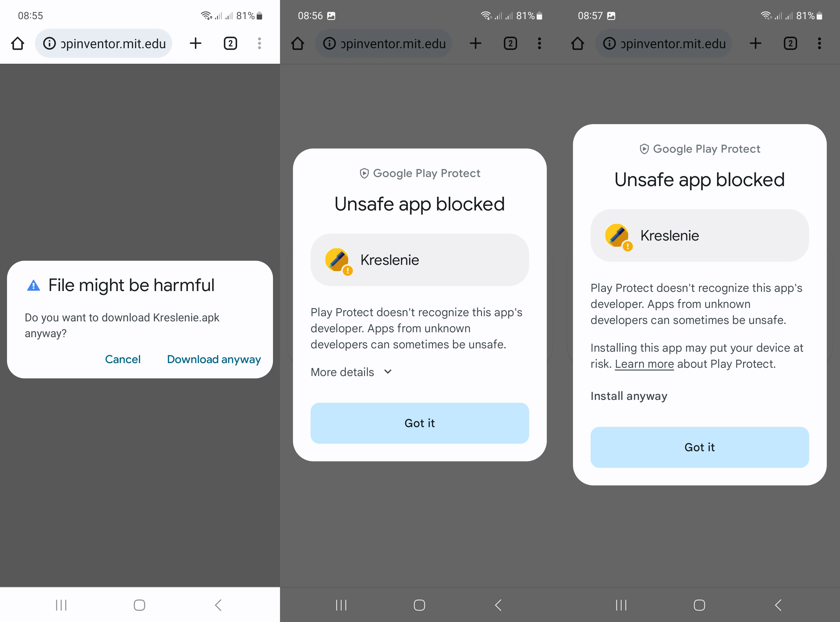Open tab switcher in the 08:57 screen

pos(790,43)
